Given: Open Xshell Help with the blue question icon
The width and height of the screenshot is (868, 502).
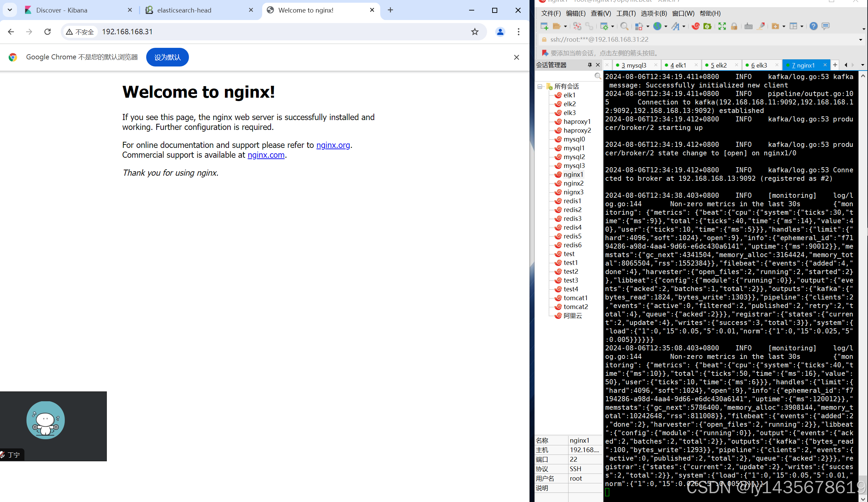Looking at the screenshot, I should (x=814, y=26).
